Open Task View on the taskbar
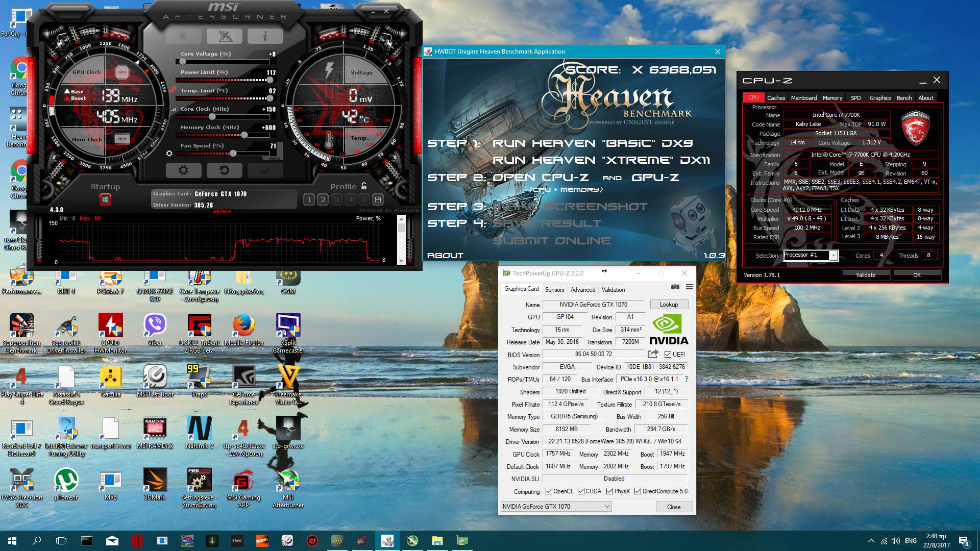The height and width of the screenshot is (551, 980). coord(61,541)
